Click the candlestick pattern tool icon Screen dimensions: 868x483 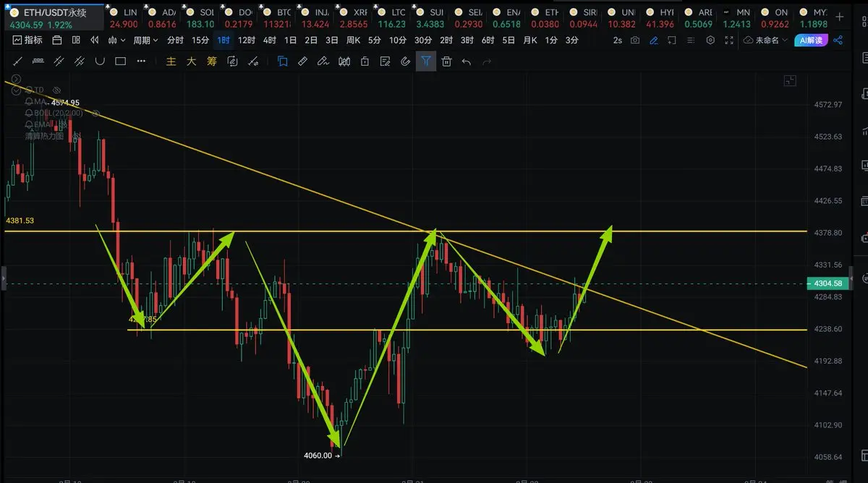pyautogui.click(x=344, y=61)
